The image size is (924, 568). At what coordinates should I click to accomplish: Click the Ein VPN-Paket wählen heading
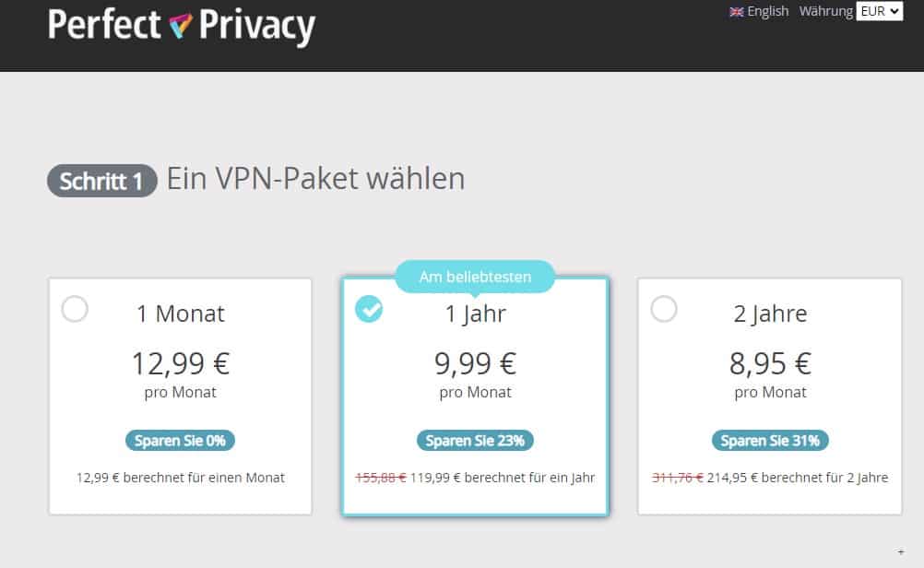[315, 179]
